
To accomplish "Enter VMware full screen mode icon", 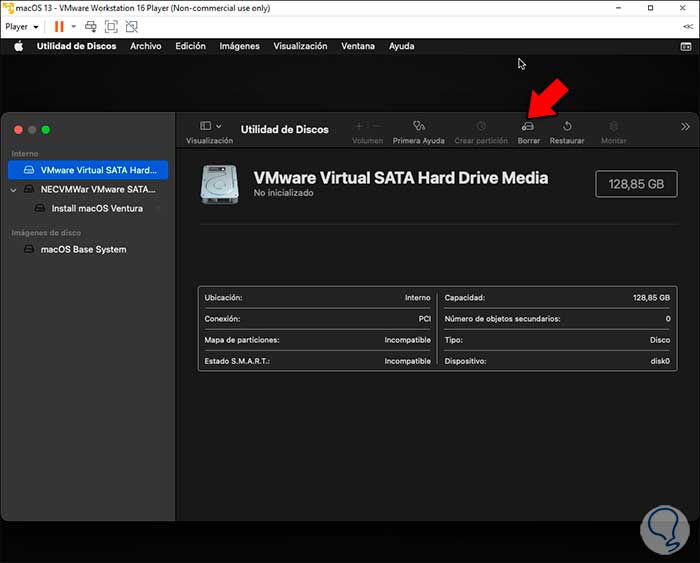I will [111, 27].
